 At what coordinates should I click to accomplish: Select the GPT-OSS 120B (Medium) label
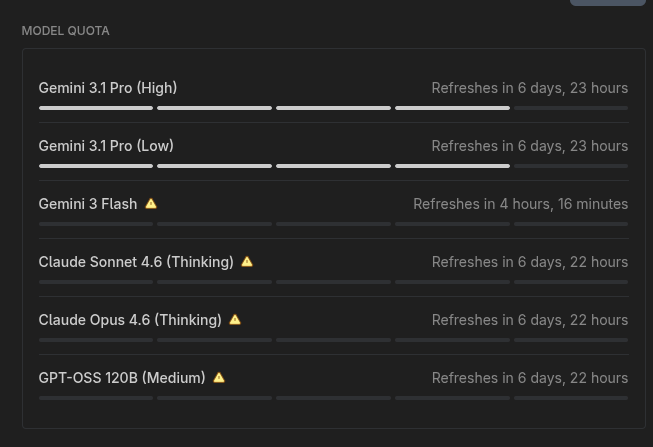tap(122, 378)
